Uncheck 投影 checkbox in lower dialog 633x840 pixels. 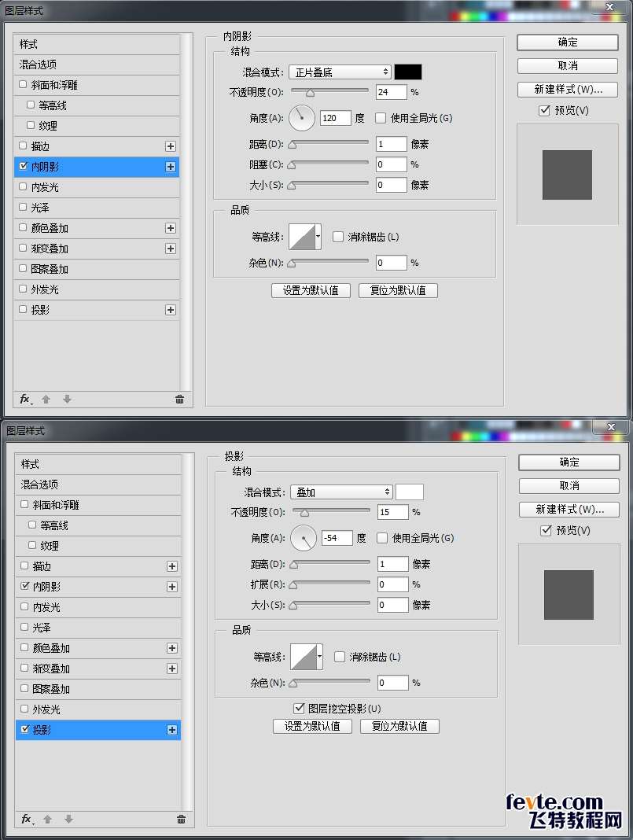pyautogui.click(x=24, y=729)
